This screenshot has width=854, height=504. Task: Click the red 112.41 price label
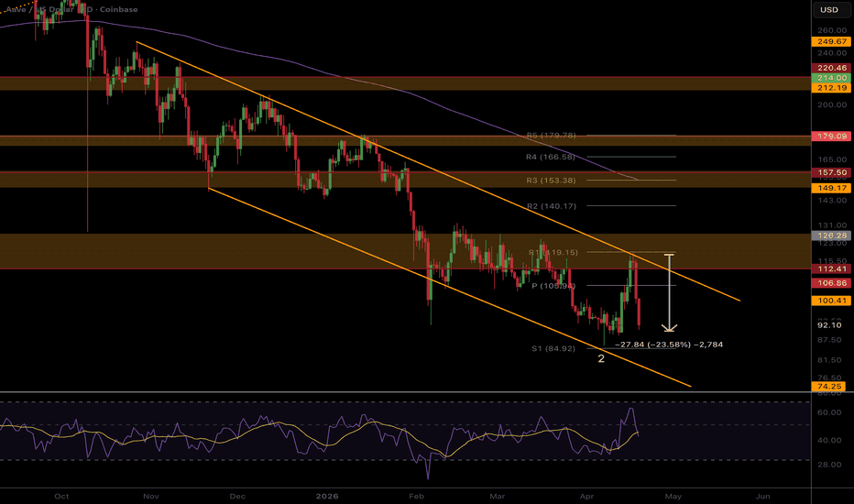(x=831, y=269)
